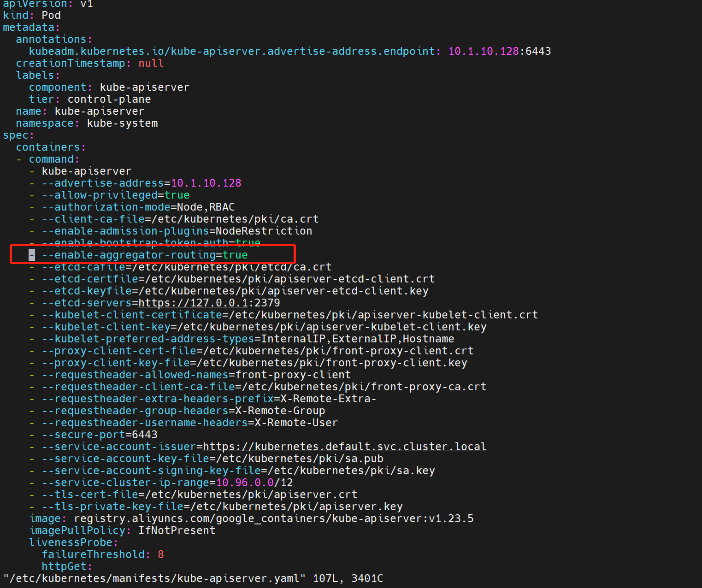Click "creationTimestamp: null" line
Viewport: 702px width, 588px height.
point(90,63)
